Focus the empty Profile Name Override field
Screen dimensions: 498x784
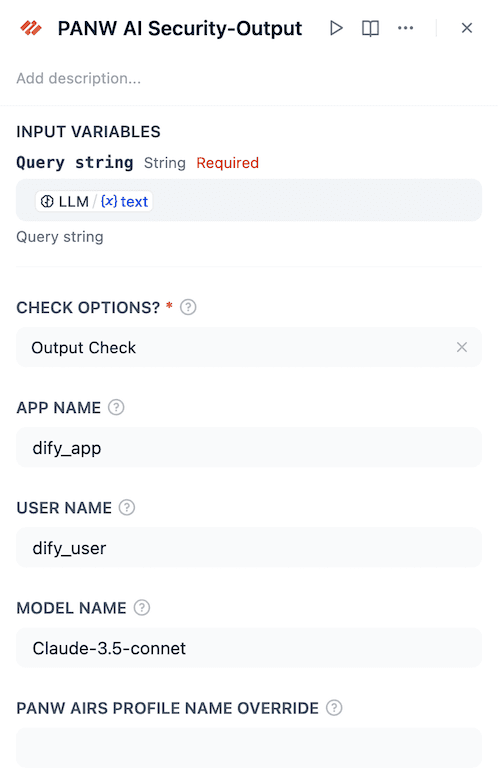(x=249, y=748)
